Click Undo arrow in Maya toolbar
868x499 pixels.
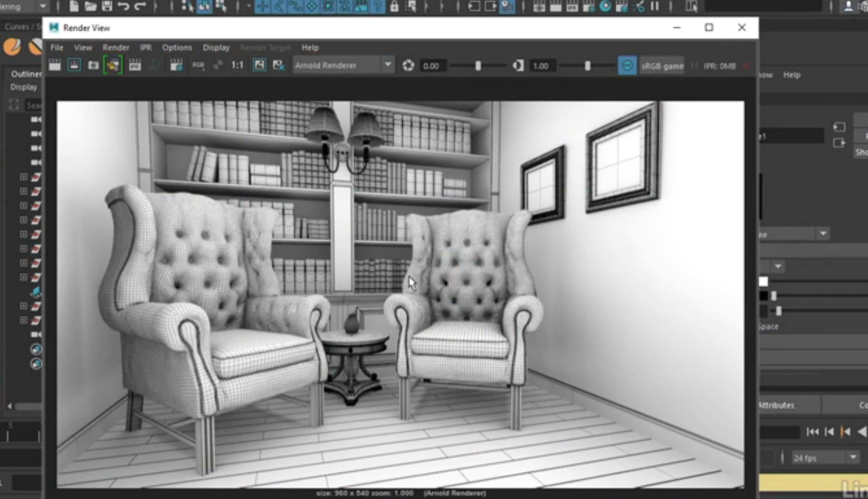[123, 7]
